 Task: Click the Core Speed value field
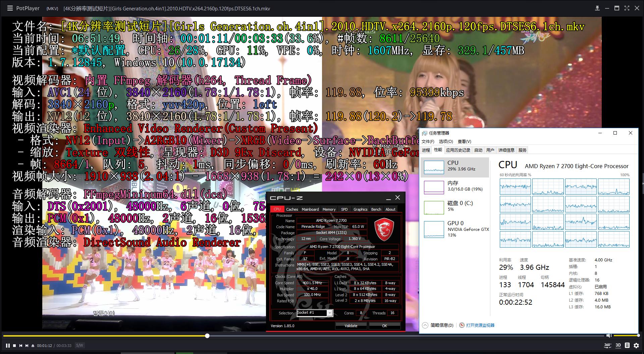312,283
